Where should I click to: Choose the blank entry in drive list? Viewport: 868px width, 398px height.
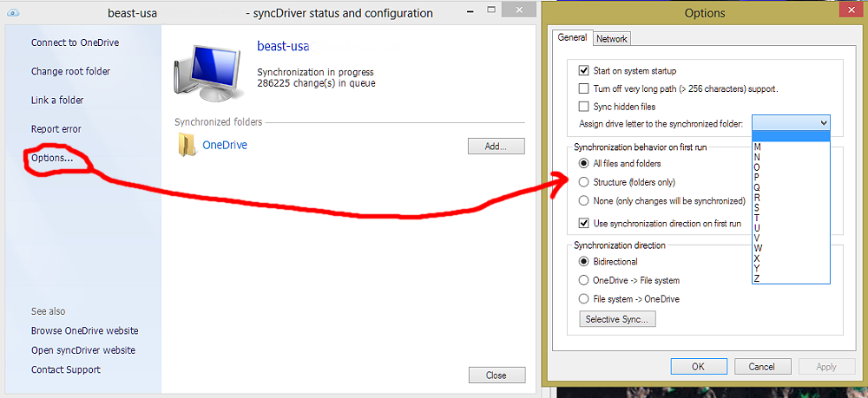(791, 136)
